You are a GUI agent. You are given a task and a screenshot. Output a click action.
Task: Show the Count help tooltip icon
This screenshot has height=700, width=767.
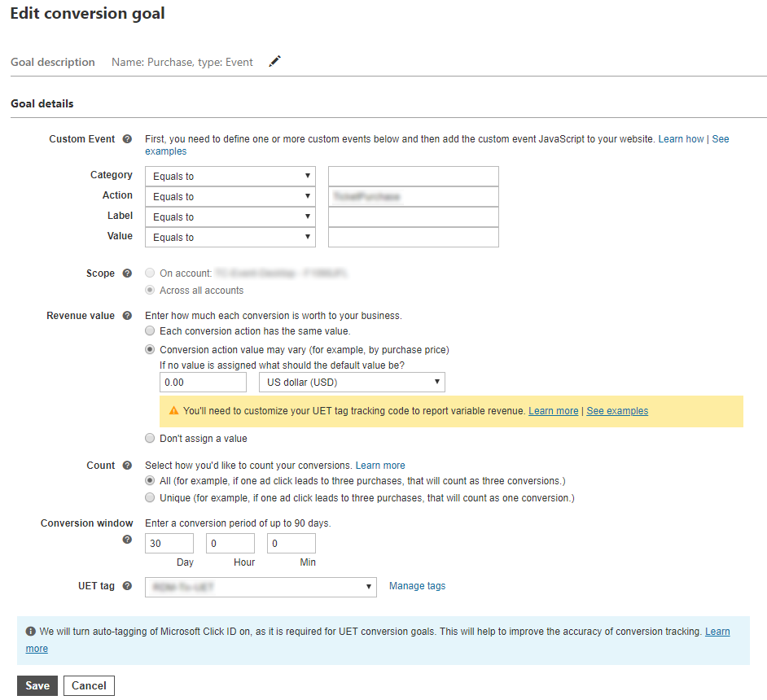coord(127,466)
